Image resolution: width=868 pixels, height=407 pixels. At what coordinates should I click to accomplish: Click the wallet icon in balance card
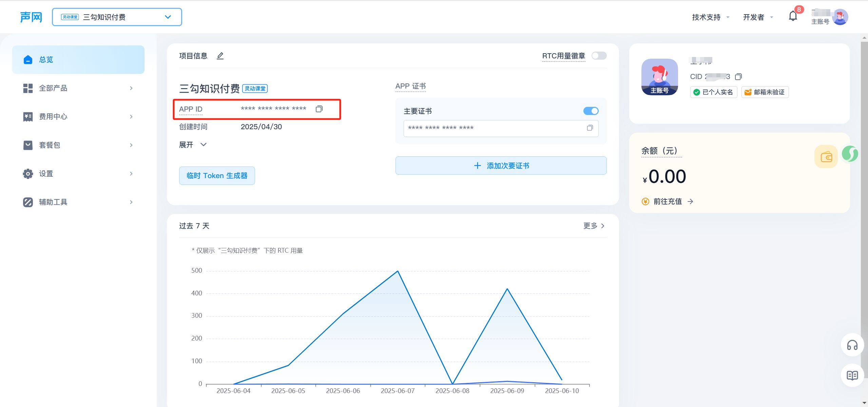[x=826, y=157]
